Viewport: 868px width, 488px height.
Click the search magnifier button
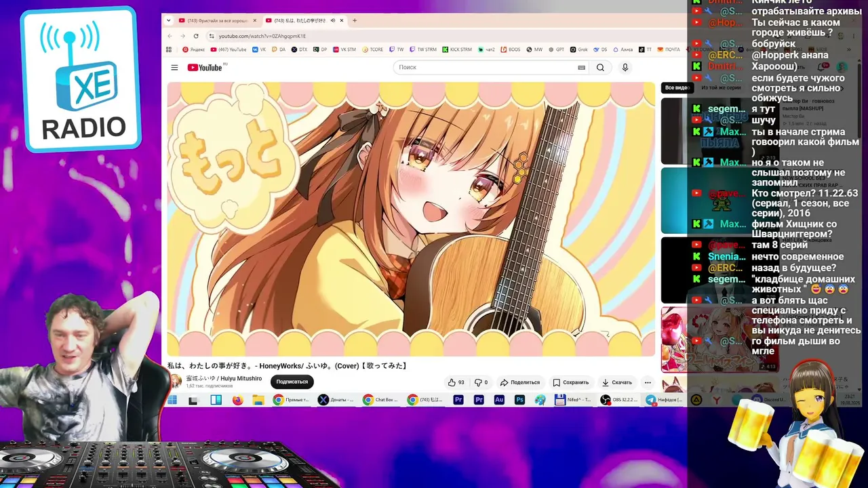click(600, 67)
